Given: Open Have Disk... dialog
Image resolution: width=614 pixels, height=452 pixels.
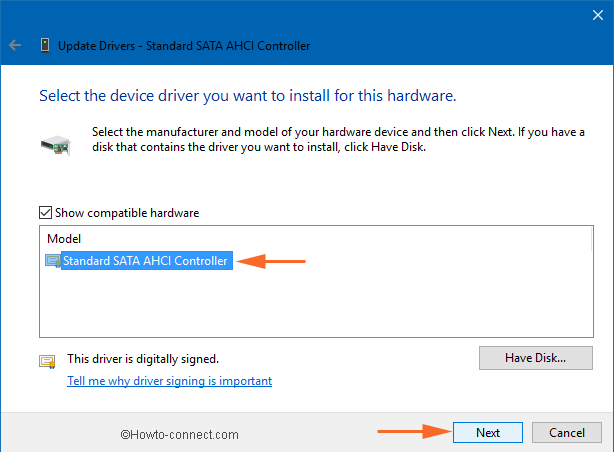Looking at the screenshot, I should tap(535, 358).
